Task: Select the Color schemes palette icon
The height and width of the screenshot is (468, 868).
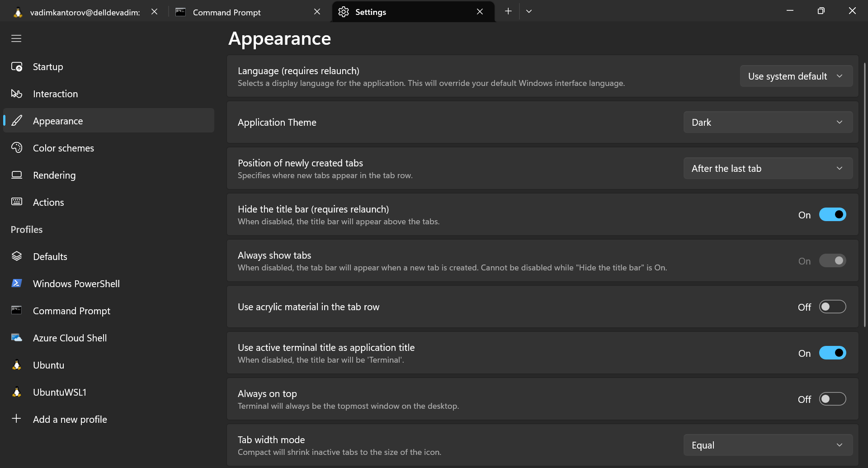Action: 17,148
